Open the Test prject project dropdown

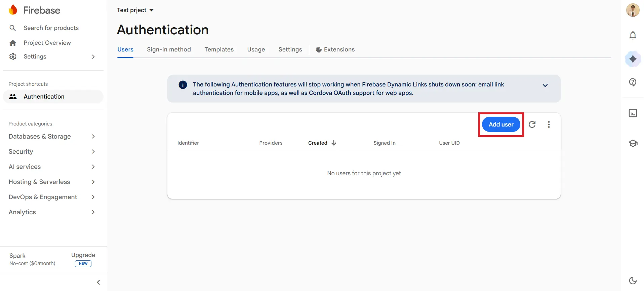[x=135, y=10]
